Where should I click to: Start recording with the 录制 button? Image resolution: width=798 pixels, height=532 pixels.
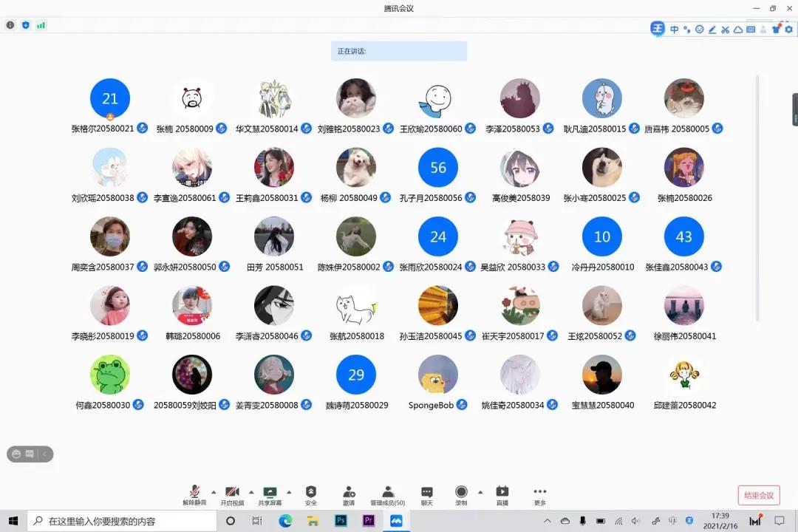click(461, 493)
